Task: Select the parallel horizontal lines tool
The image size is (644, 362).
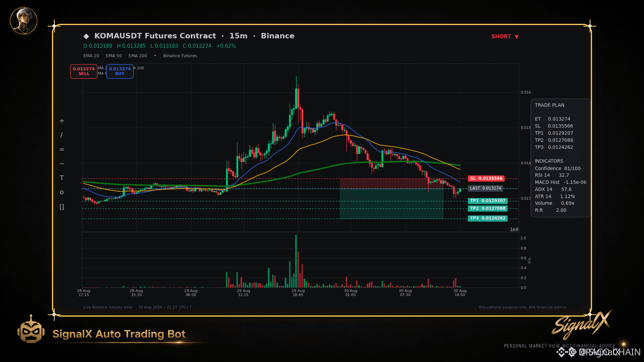Action: (x=62, y=150)
